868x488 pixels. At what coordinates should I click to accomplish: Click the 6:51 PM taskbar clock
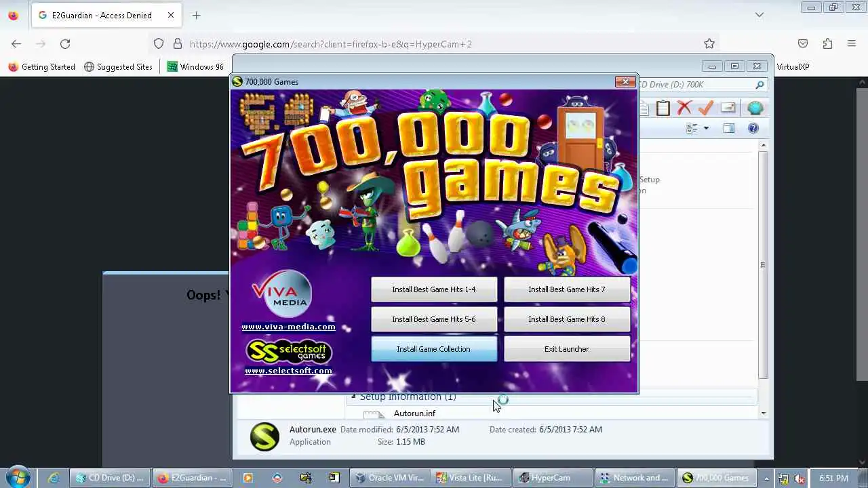coord(833,479)
